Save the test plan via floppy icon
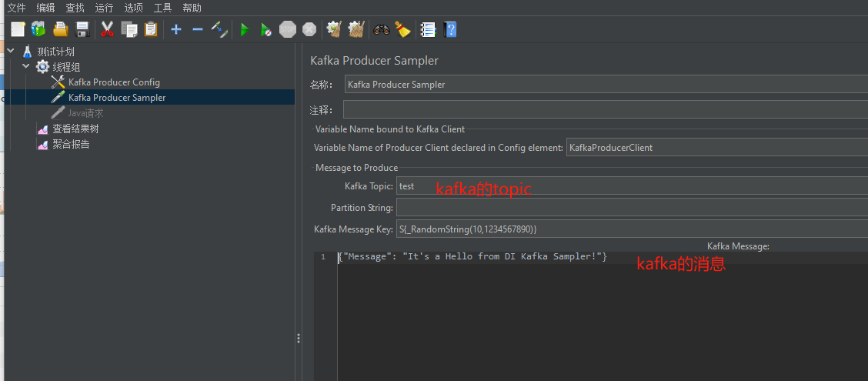Image resolution: width=868 pixels, height=381 pixels. point(82,29)
